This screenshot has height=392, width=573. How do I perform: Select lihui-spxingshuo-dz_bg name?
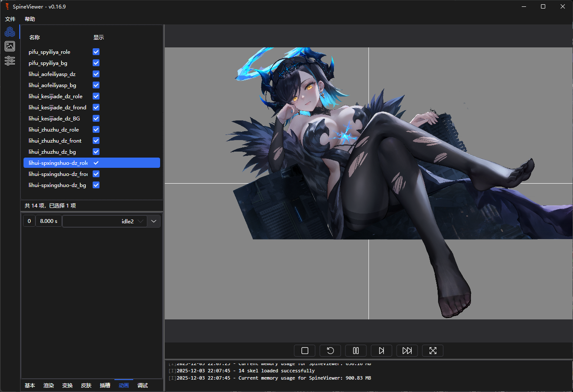57,185
